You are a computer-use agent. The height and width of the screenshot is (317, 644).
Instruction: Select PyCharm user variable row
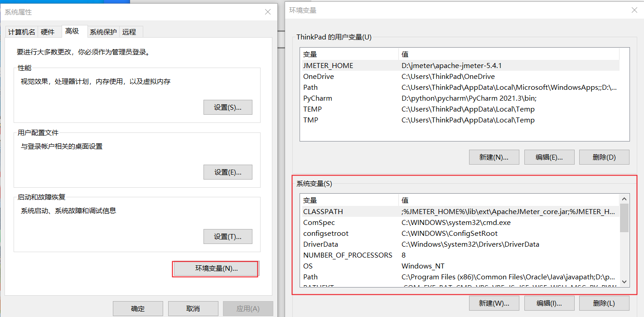(460, 98)
